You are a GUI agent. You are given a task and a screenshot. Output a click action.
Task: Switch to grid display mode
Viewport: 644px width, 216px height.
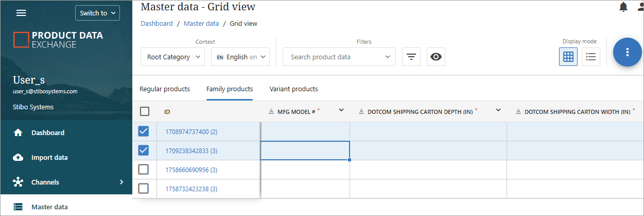tap(568, 57)
